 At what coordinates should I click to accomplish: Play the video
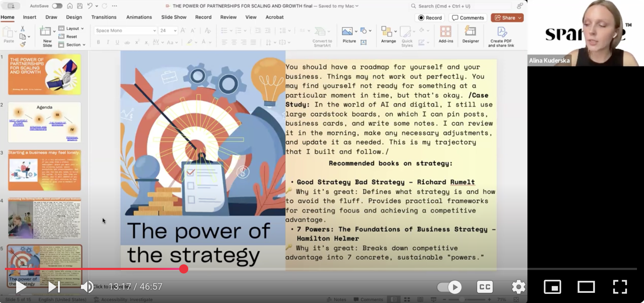pos(21,287)
